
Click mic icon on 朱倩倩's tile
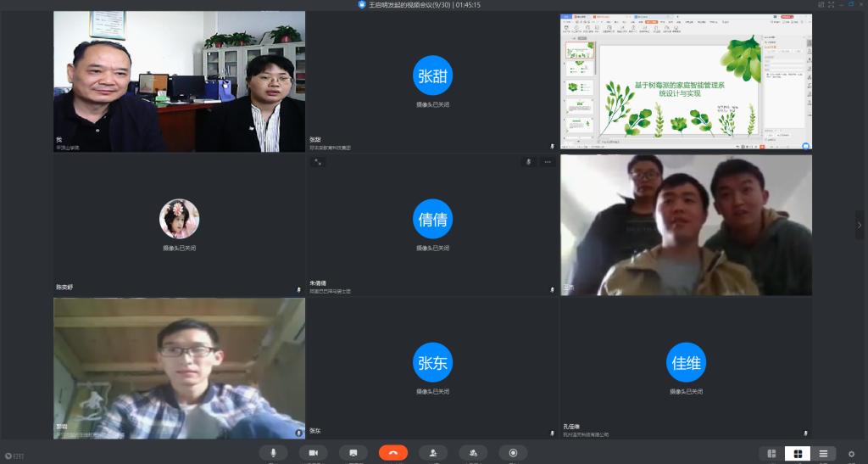[x=528, y=162]
